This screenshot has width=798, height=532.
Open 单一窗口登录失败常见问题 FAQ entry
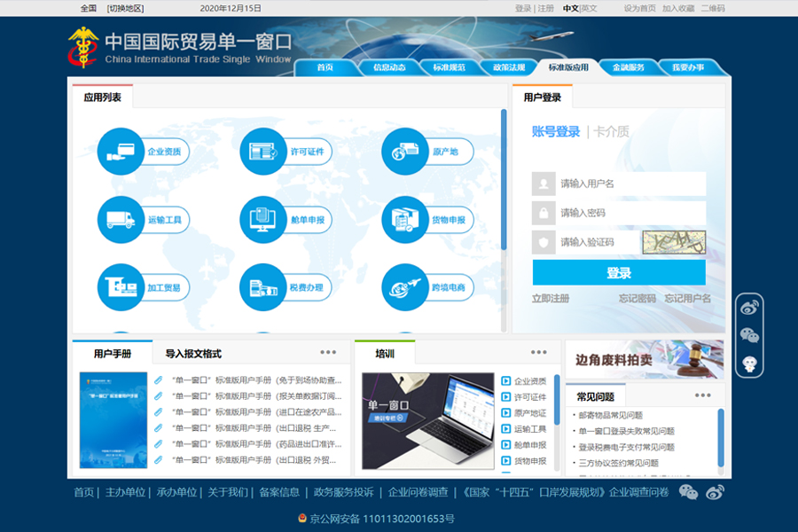(x=627, y=431)
